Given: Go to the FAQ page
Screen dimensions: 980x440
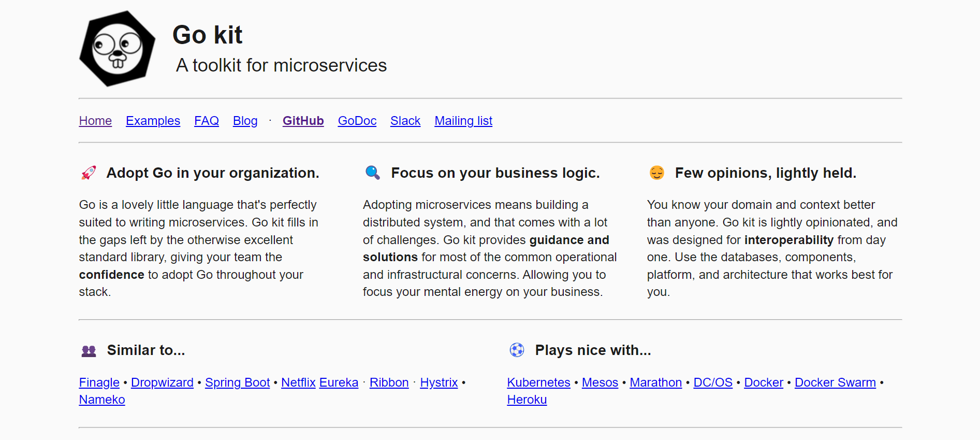Looking at the screenshot, I should [x=207, y=121].
